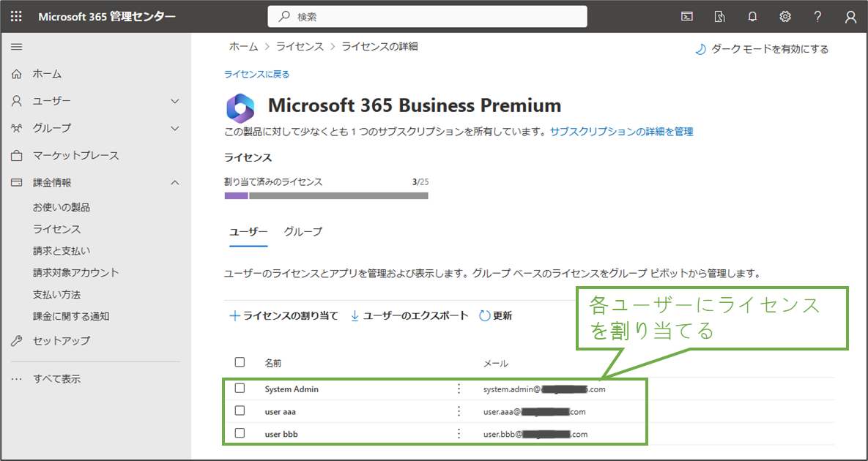Collapse the 課金情報 chevron in sidebar
The height and width of the screenshot is (461, 868).
pos(175,182)
